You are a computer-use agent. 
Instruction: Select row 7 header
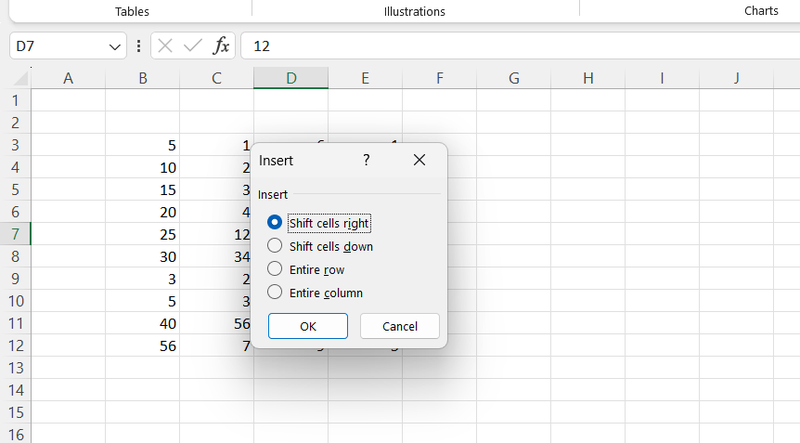pyautogui.click(x=15, y=234)
